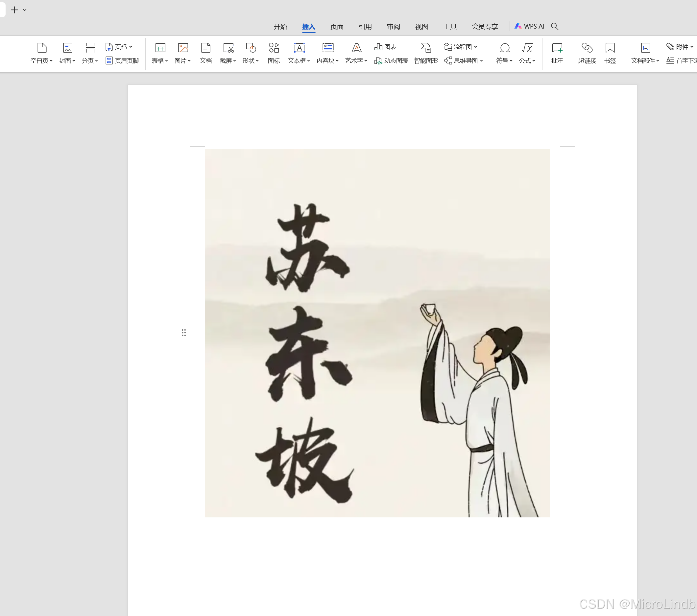Open WPS AI assistant

(x=529, y=27)
